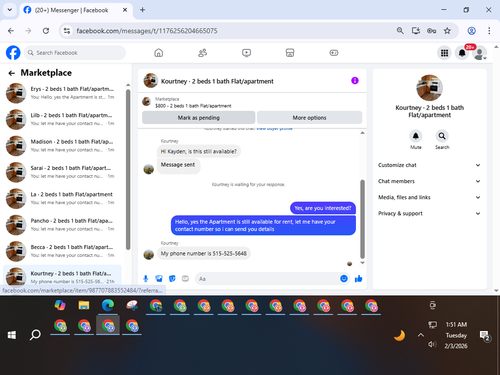Screen dimensions: 500x375
Task: Launch Microsoft Edge from the taskbar
Action: click(108, 305)
